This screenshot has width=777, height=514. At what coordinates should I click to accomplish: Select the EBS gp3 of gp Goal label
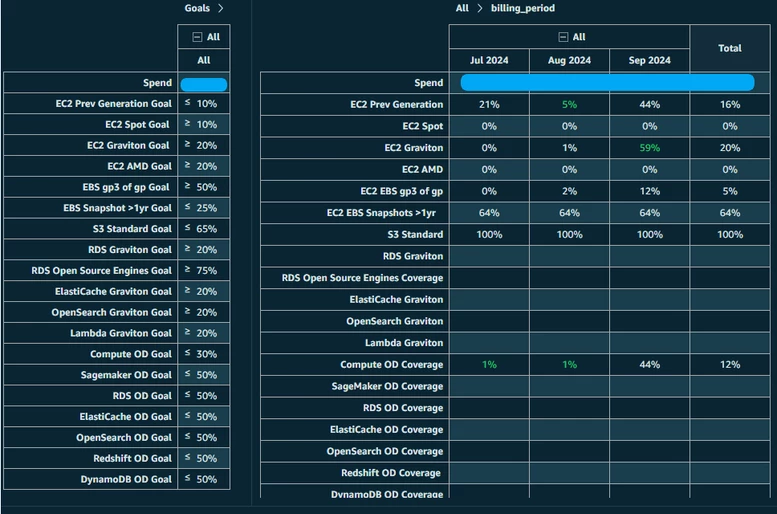click(126, 187)
